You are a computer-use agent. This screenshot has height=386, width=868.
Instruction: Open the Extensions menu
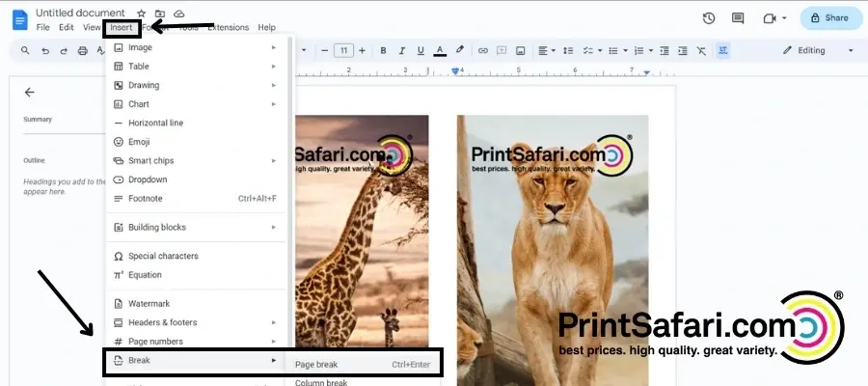pos(228,27)
